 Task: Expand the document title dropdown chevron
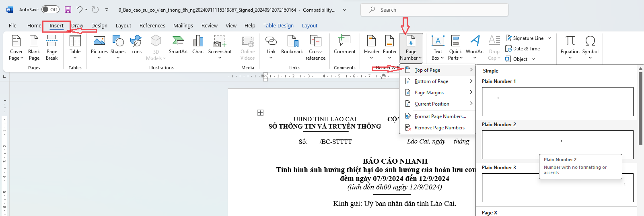(x=344, y=10)
